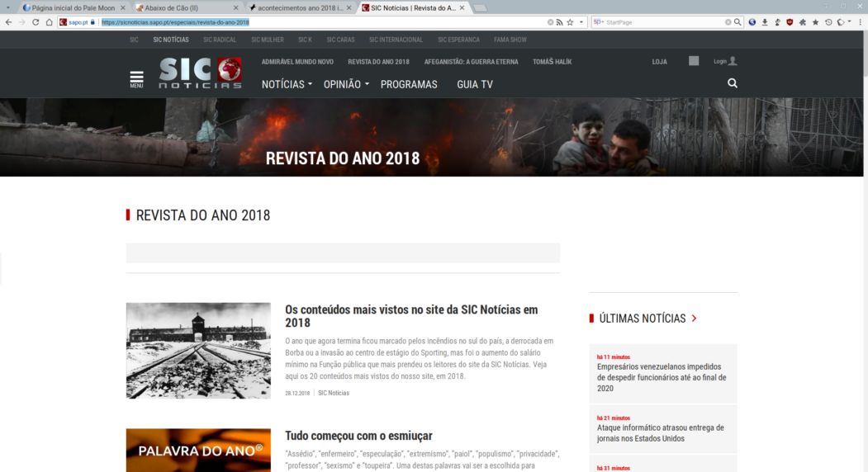Go to the SIC MULHER channel

[x=267, y=40]
